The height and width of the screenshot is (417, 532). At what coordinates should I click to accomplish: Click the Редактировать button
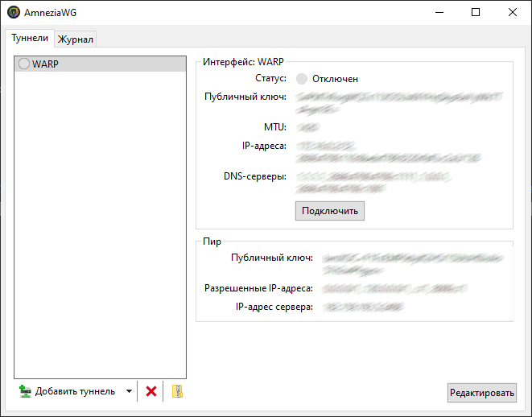coord(482,393)
